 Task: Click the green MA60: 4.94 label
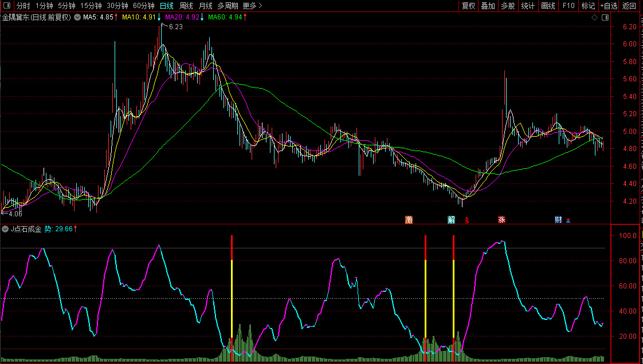[227, 17]
